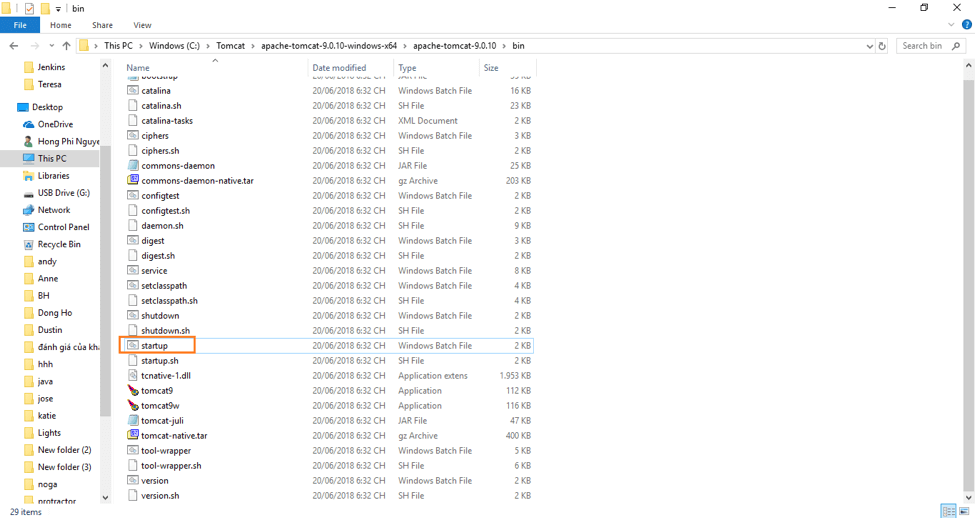975x518 pixels.
Task: Click the Recycle Bin sidebar icon
Action: 28,244
